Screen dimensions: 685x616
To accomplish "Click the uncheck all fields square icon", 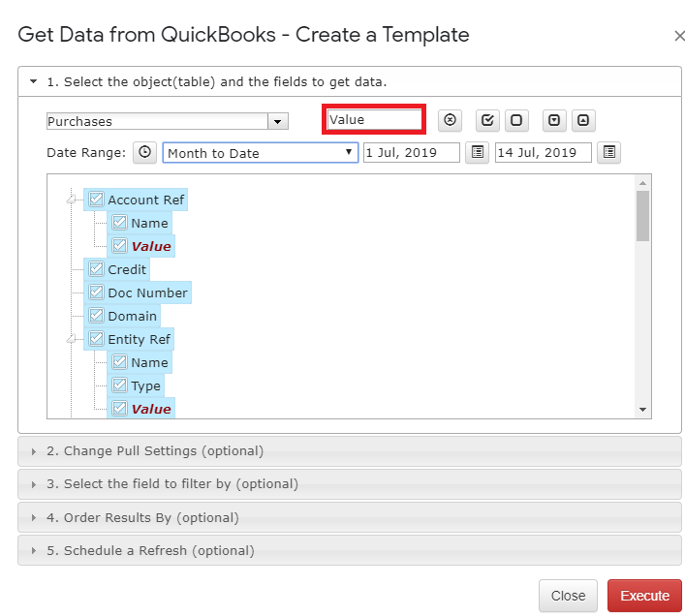I will 516,120.
